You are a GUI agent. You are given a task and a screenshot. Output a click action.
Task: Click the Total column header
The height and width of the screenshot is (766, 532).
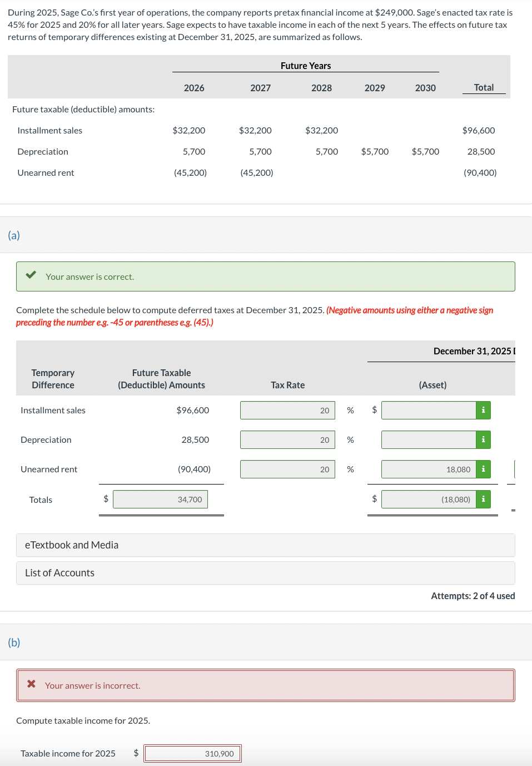[484, 87]
